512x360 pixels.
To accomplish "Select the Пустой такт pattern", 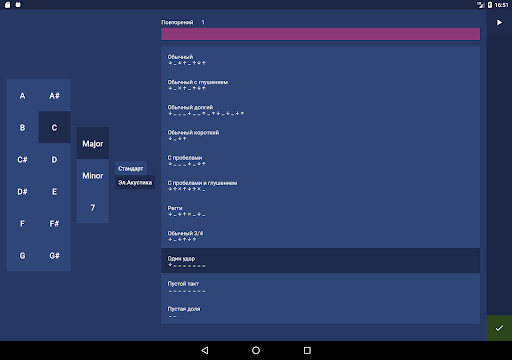I will tap(320, 286).
